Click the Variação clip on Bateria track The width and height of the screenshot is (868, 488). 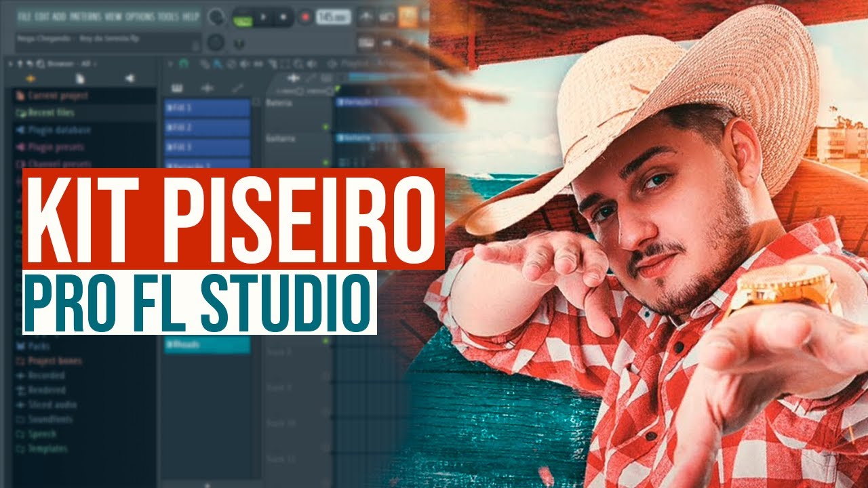(x=380, y=102)
